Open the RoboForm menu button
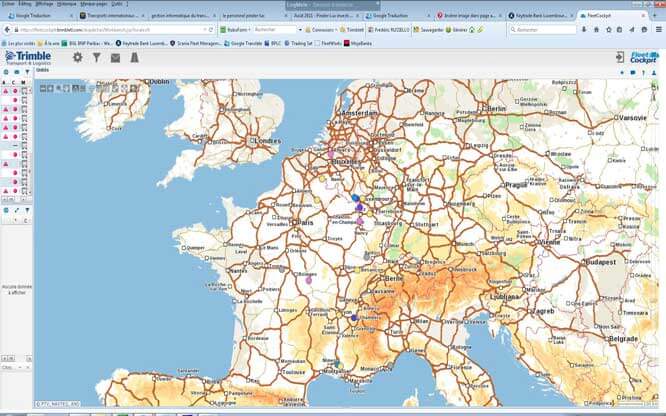 (x=235, y=30)
